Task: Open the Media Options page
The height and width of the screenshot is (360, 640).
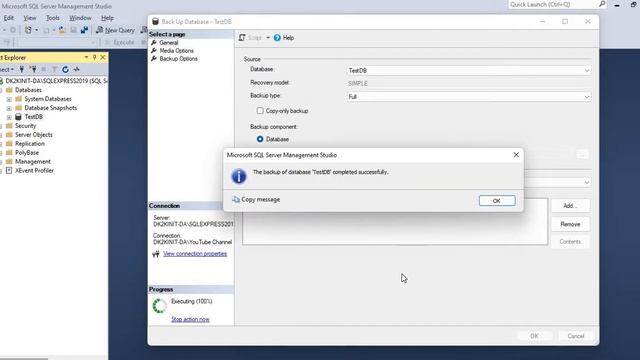Action: [x=176, y=51]
